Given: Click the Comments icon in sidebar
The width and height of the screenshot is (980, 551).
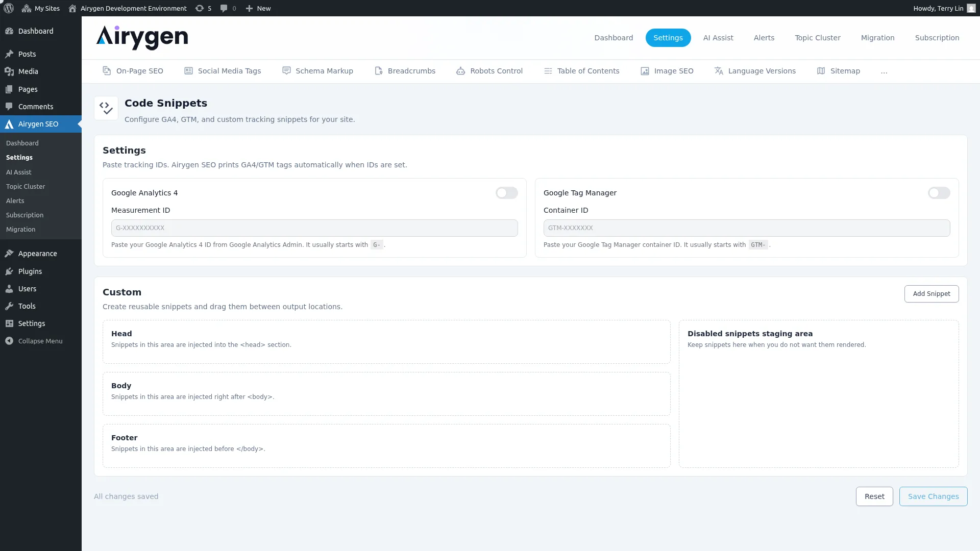Looking at the screenshot, I should (x=9, y=107).
